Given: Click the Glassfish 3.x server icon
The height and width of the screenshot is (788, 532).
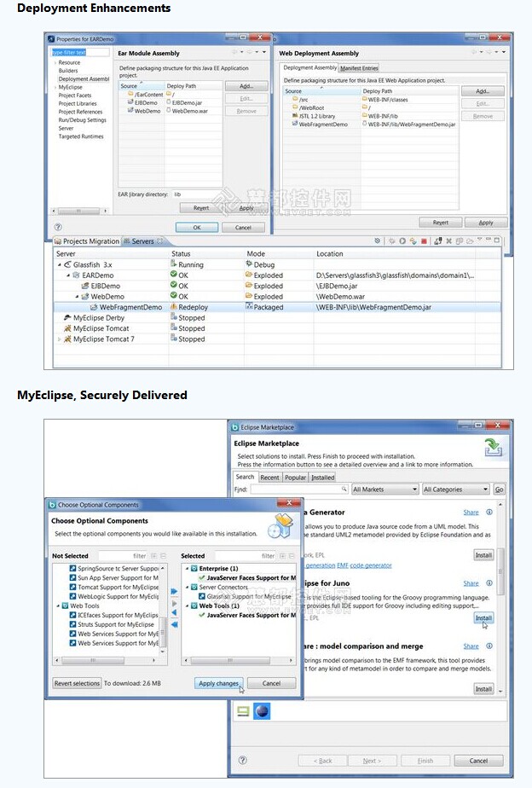Looking at the screenshot, I should (x=66, y=265).
